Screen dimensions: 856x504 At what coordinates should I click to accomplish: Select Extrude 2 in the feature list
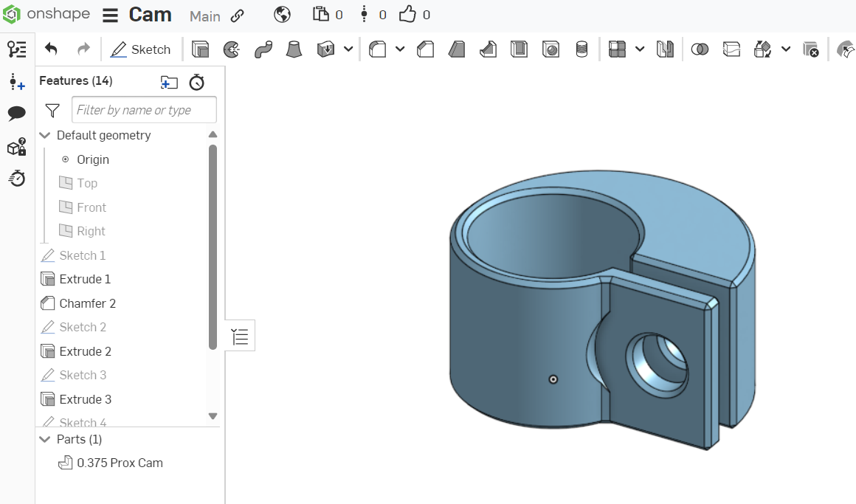click(x=85, y=351)
